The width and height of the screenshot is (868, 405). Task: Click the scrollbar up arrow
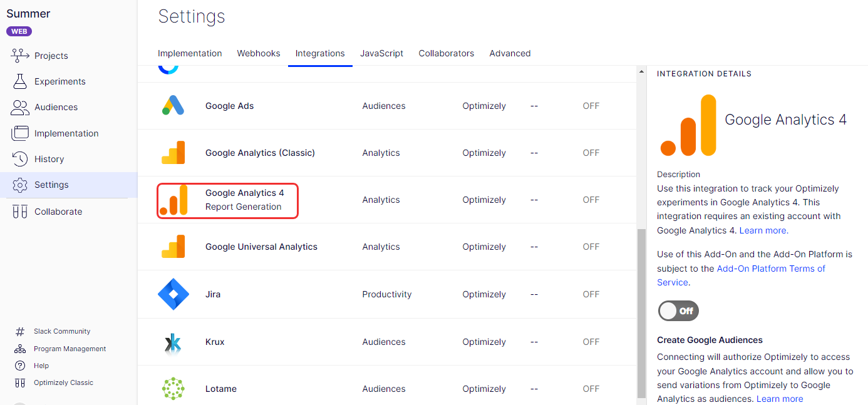pyautogui.click(x=641, y=72)
